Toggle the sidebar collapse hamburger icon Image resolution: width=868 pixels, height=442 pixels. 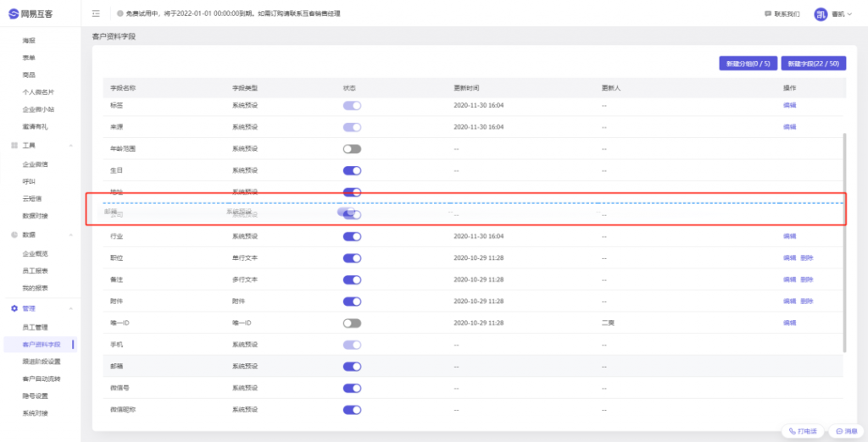click(x=96, y=14)
